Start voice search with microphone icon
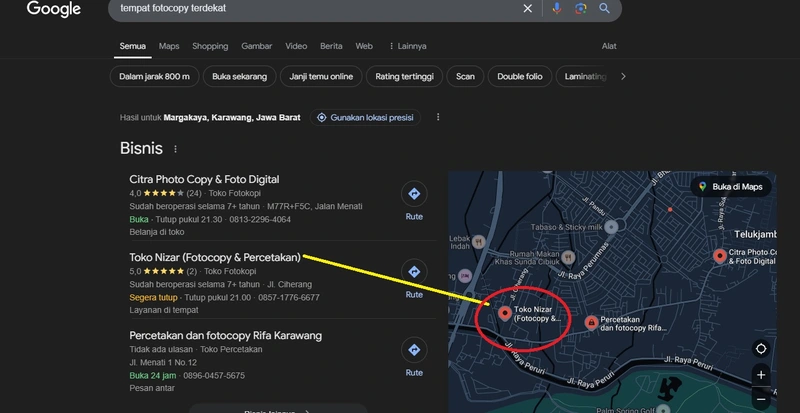800x413 pixels. [x=557, y=8]
